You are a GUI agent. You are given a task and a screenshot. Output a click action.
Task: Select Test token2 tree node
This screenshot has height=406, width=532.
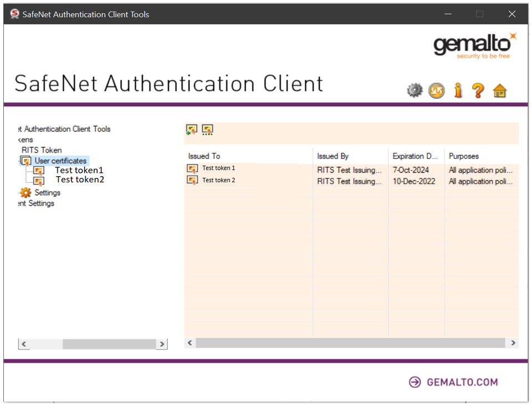pyautogui.click(x=80, y=179)
